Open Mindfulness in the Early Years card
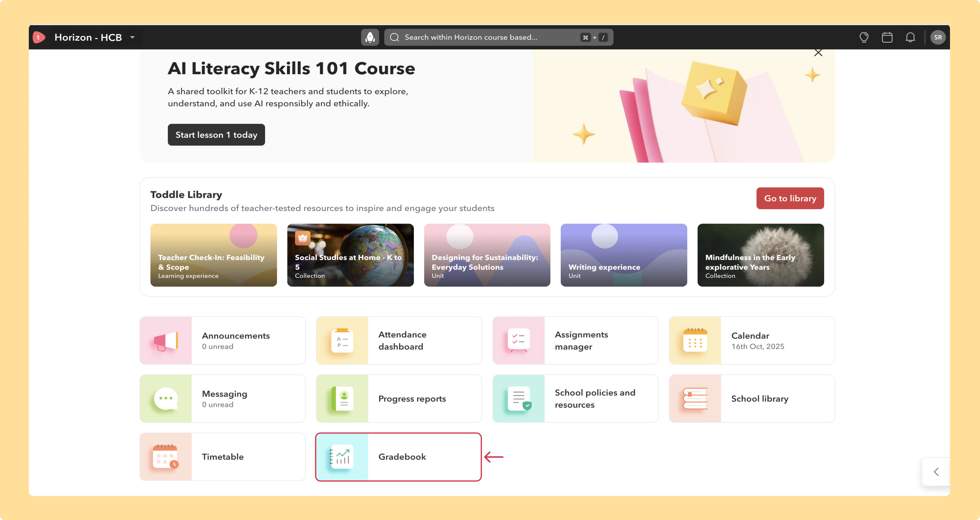The image size is (980, 520). click(x=761, y=255)
